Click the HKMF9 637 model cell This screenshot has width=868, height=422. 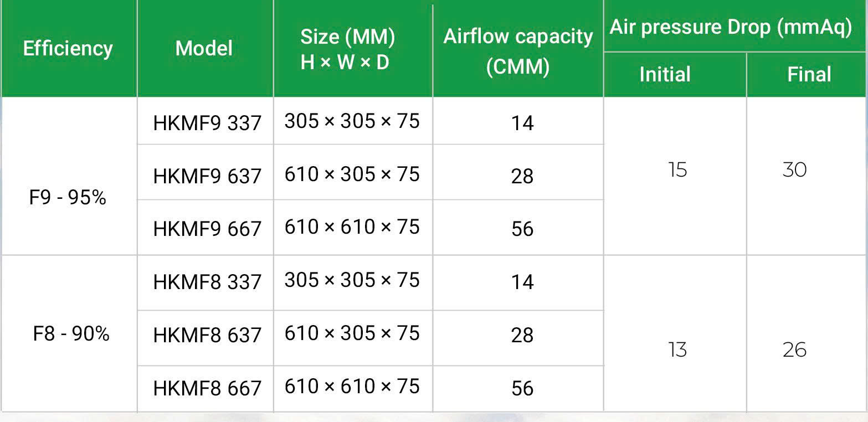coord(207,176)
